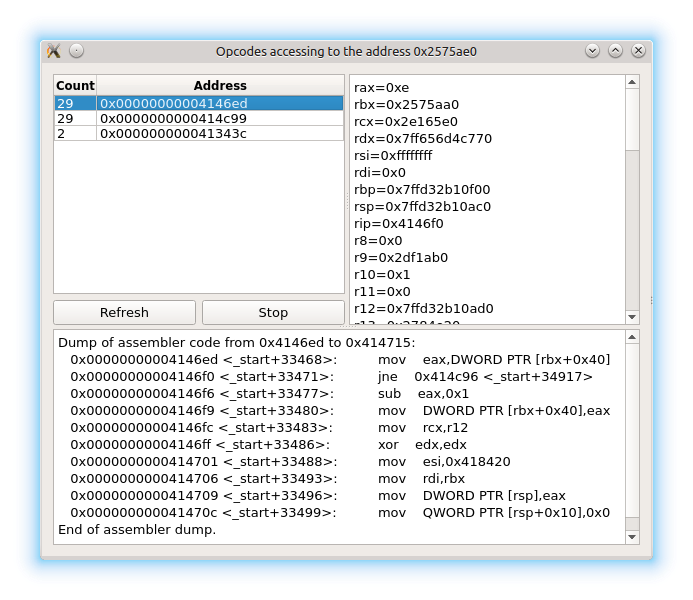
Task: Click the r10=0x1 register line
Action: pos(382,275)
